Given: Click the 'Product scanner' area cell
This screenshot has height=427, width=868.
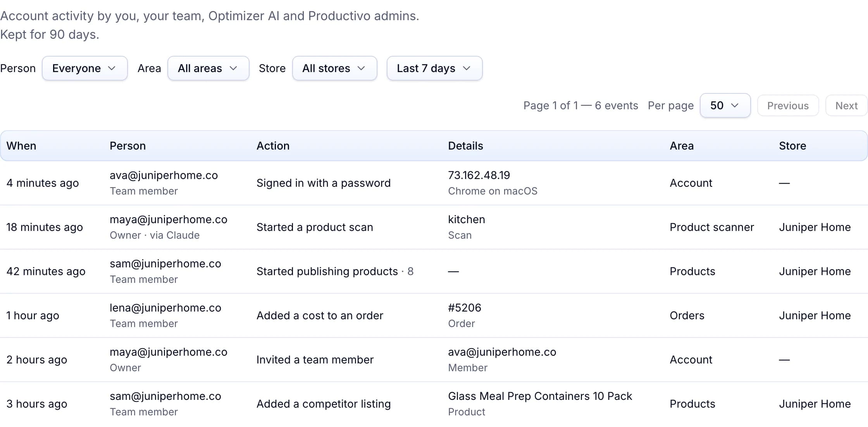Looking at the screenshot, I should [712, 227].
